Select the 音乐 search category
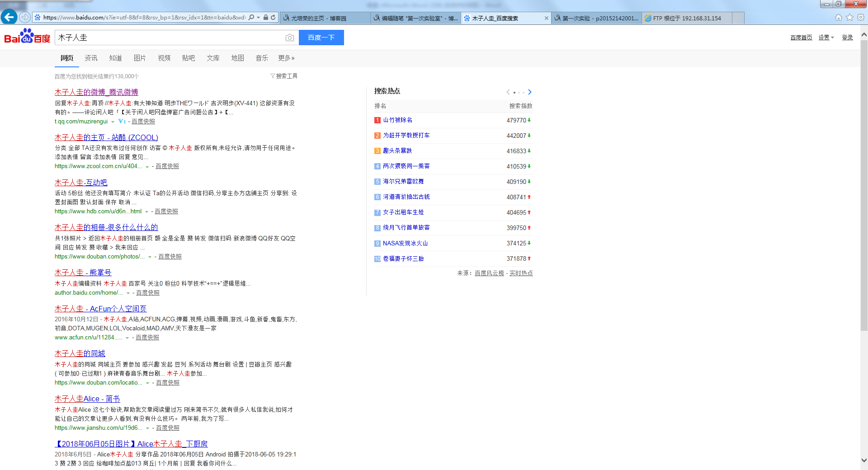The image size is (868, 470). 262,58
